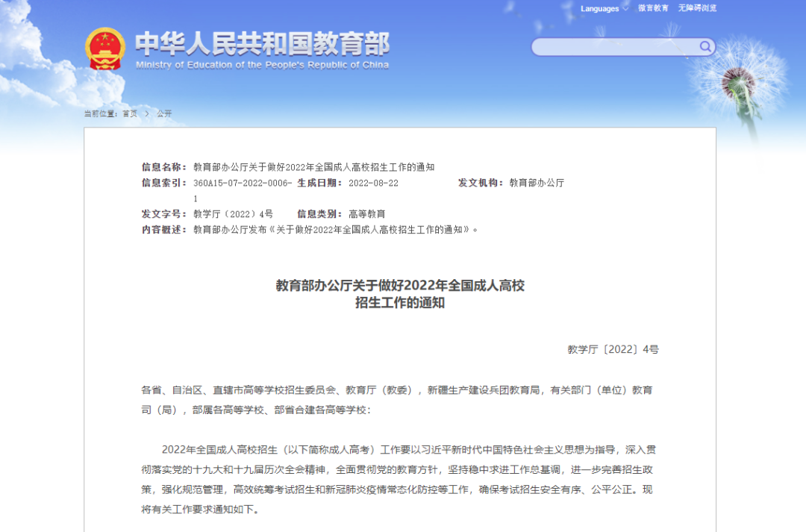The height and width of the screenshot is (532, 806).
Task: Click the national emblem logo
Action: (x=105, y=46)
